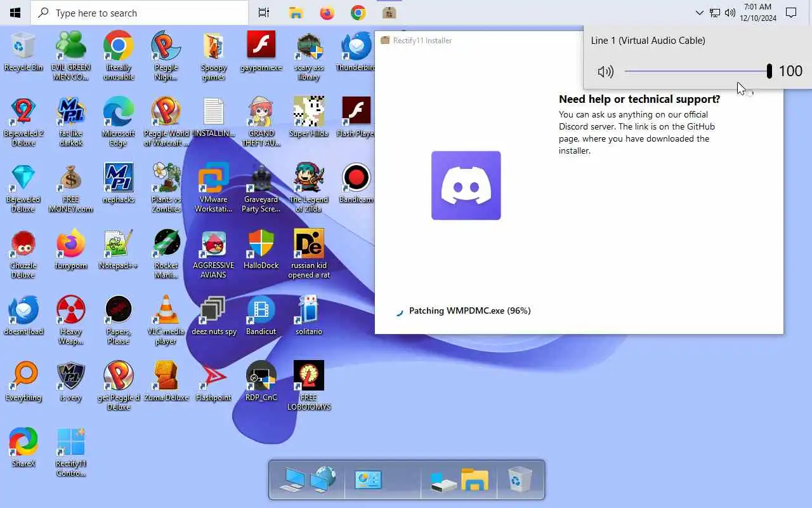Image resolution: width=812 pixels, height=508 pixels.
Task: Launch Papers, Please from the desktop
Action: point(119,320)
